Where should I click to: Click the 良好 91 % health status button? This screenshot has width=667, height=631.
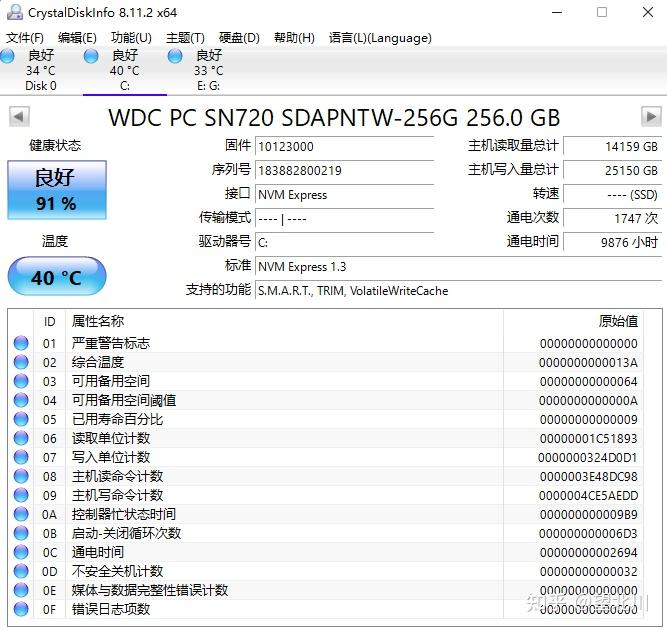coord(57,190)
